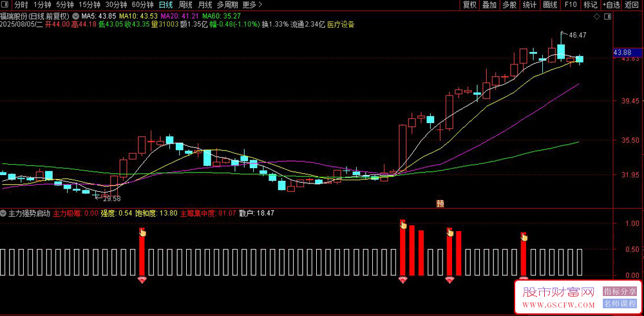Click the diamond icon at chart top right
The width and height of the screenshot is (644, 316).
[597, 17]
